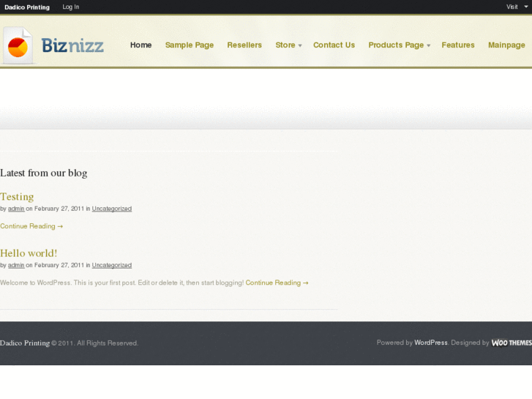Open the Mainpage menu item
Image resolution: width=532 pixels, height=399 pixels.
pos(506,45)
